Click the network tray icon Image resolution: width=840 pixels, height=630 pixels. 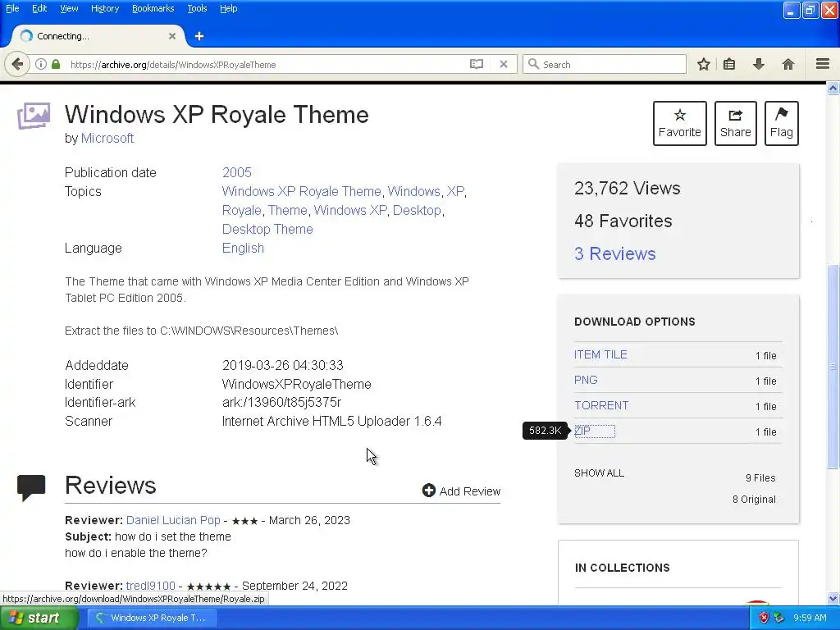[x=779, y=618]
